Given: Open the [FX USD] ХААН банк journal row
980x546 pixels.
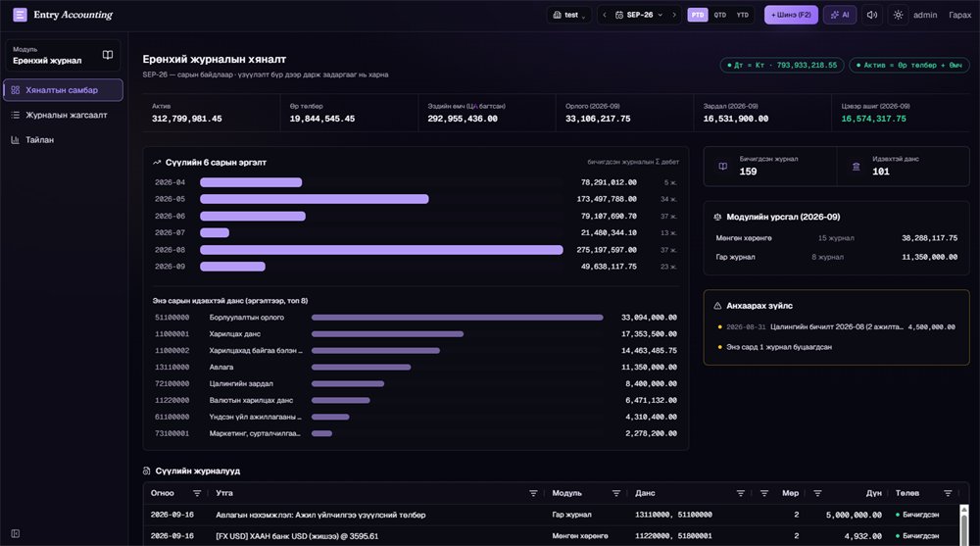Looking at the screenshot, I should pos(551,536).
